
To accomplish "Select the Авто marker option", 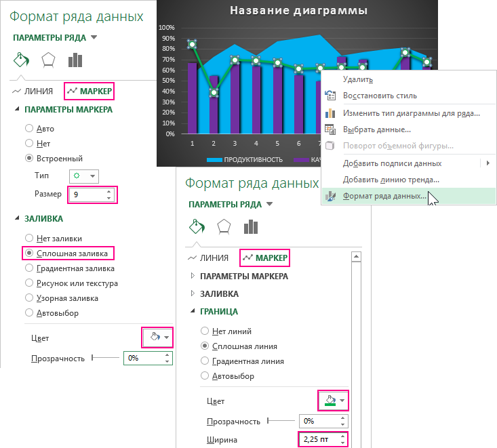I will [29, 128].
